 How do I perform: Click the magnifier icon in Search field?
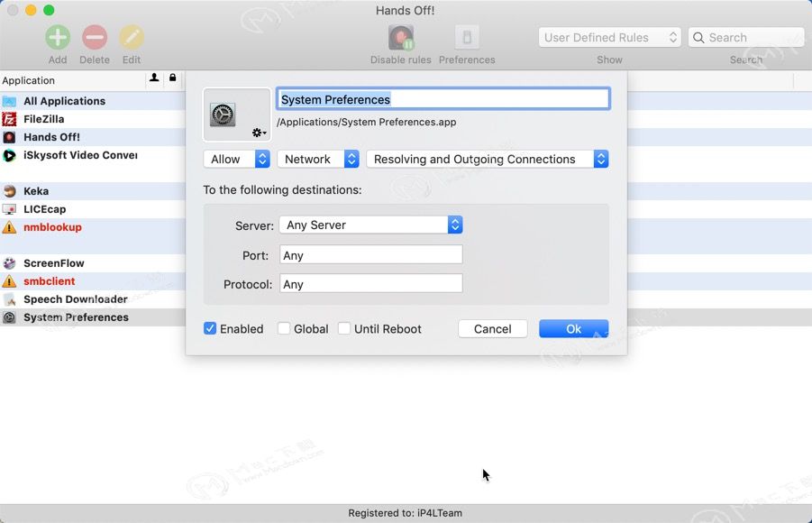pos(698,38)
